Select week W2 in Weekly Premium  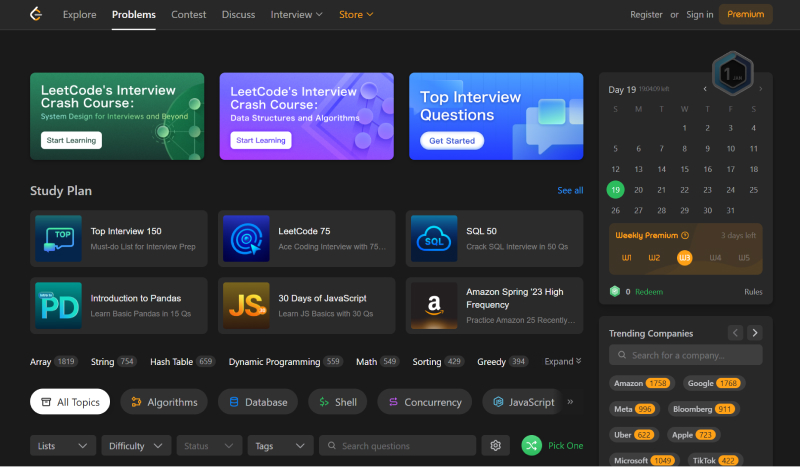pos(654,258)
